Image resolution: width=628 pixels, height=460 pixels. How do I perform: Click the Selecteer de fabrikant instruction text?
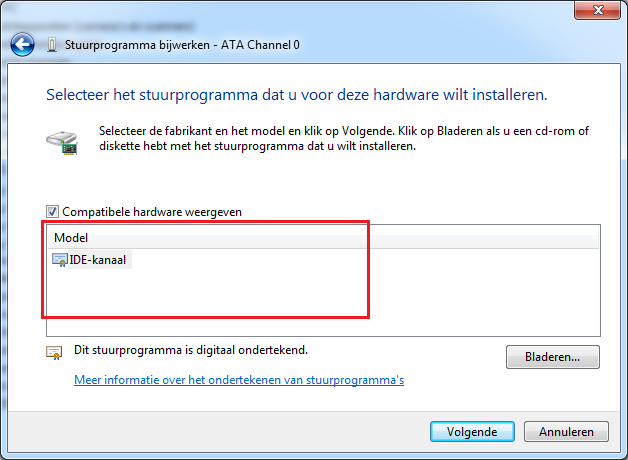344,139
